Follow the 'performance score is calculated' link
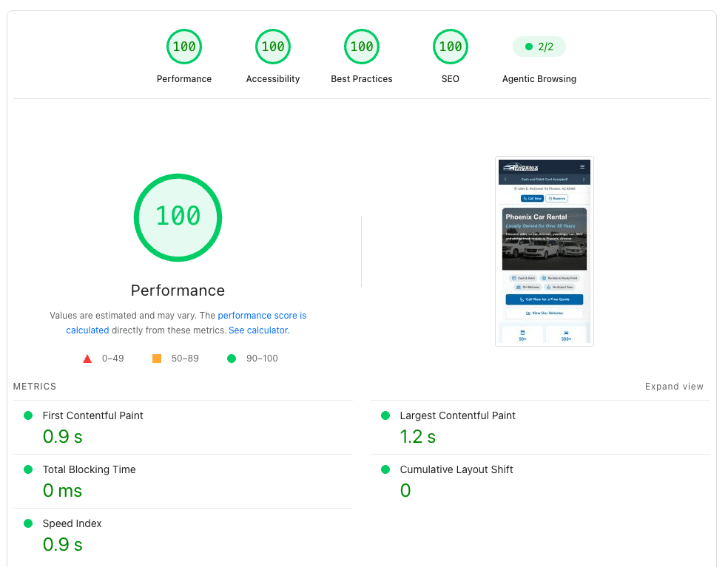The image size is (728, 567). click(x=186, y=322)
